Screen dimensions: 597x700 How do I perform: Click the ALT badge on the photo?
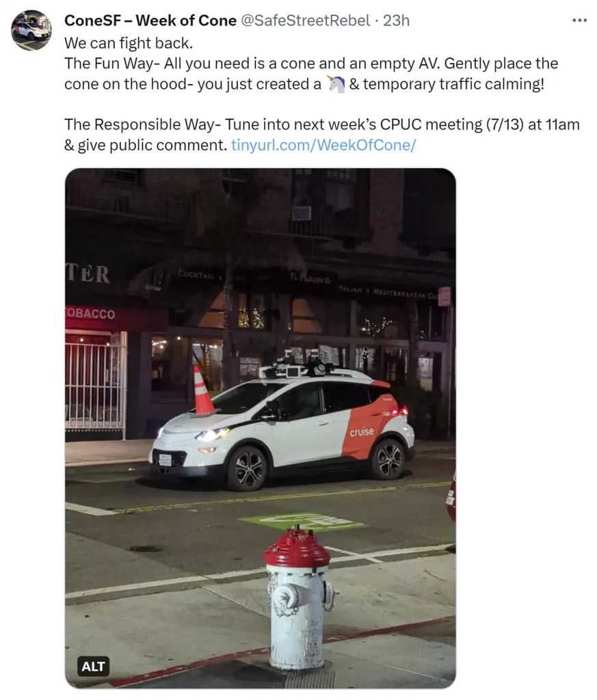(93, 666)
